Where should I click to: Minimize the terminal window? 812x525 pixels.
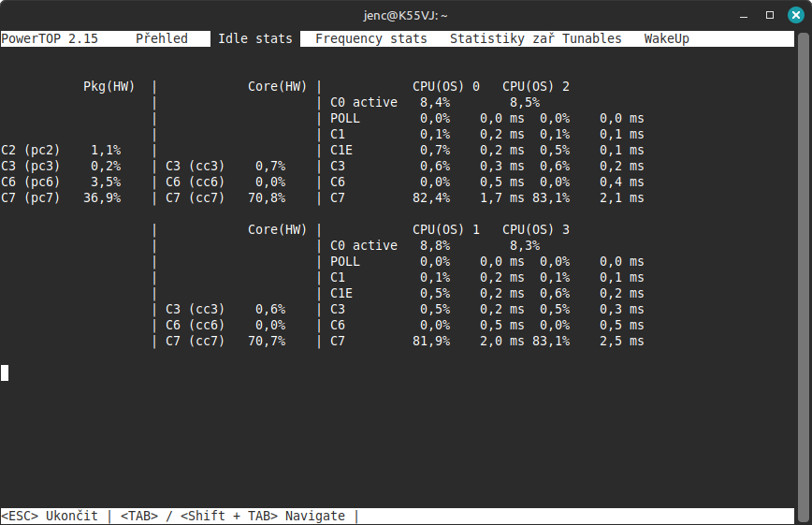[x=743, y=15]
